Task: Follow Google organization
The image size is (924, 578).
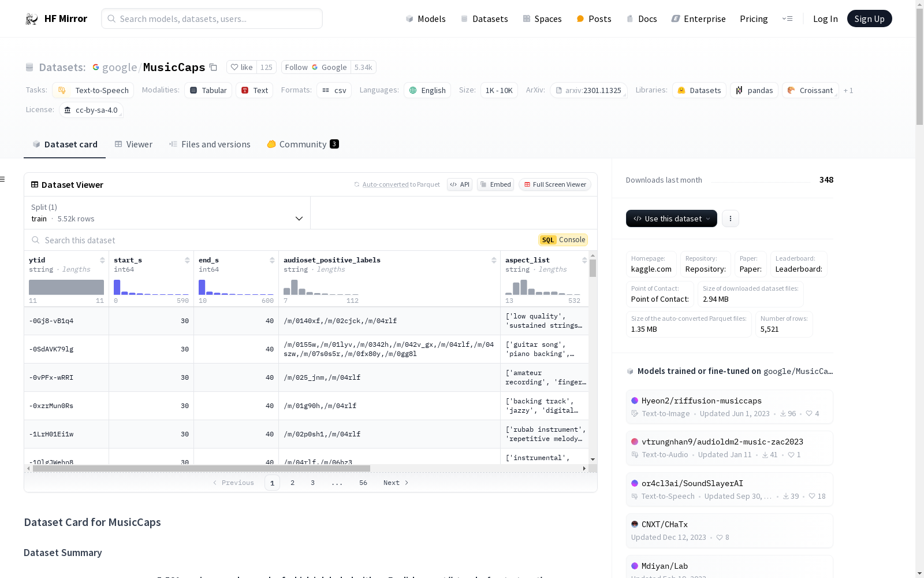Action: click(316, 67)
